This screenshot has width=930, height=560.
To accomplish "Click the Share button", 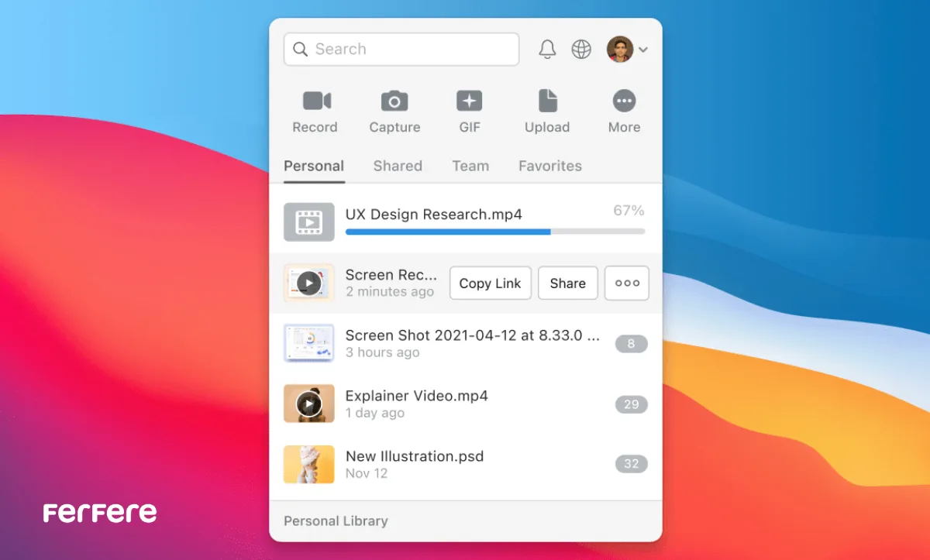I will point(567,283).
